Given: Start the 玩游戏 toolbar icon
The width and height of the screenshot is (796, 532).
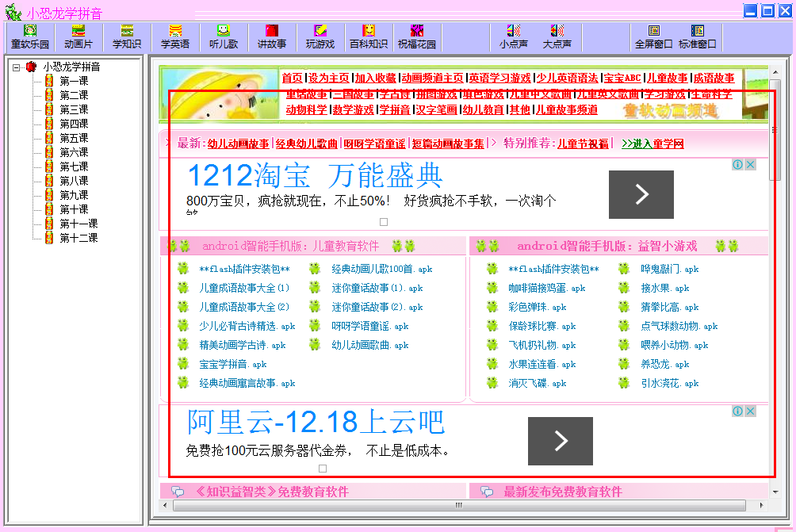Looking at the screenshot, I should click(320, 37).
